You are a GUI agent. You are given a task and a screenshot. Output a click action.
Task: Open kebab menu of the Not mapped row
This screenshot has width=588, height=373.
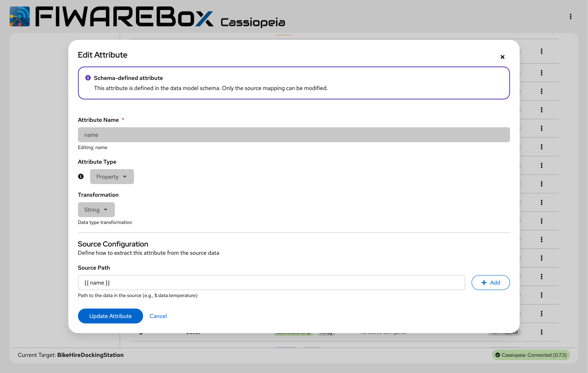[x=541, y=332]
